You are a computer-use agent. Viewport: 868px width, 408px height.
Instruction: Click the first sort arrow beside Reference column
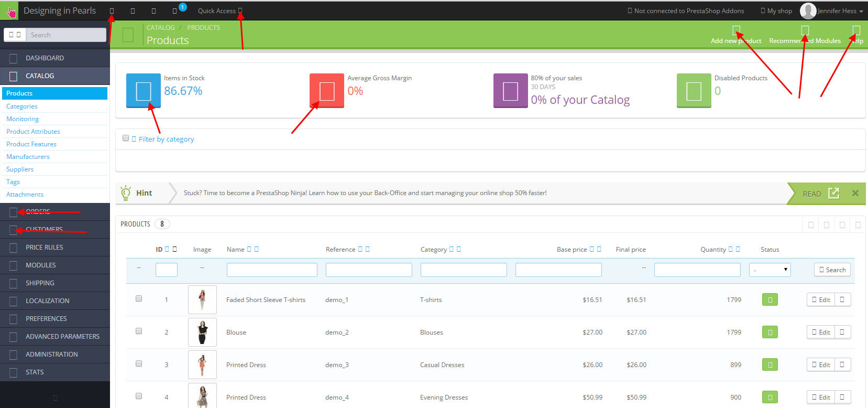(360, 249)
